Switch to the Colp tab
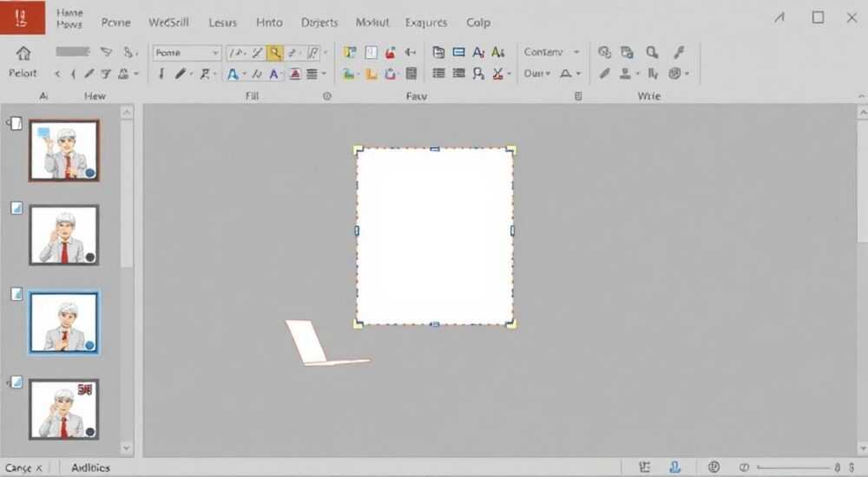The height and width of the screenshot is (477, 868). coord(478,23)
